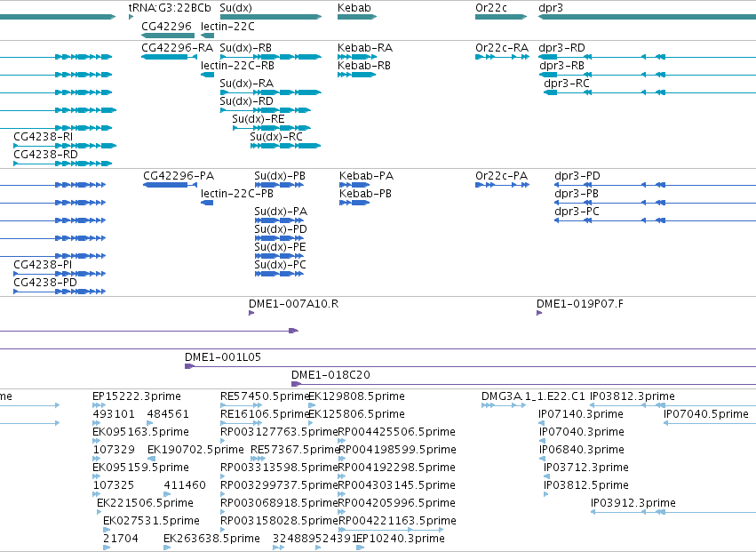Click the DME1-001L05 clone label
This screenshot has height=552, width=756.
(223, 357)
